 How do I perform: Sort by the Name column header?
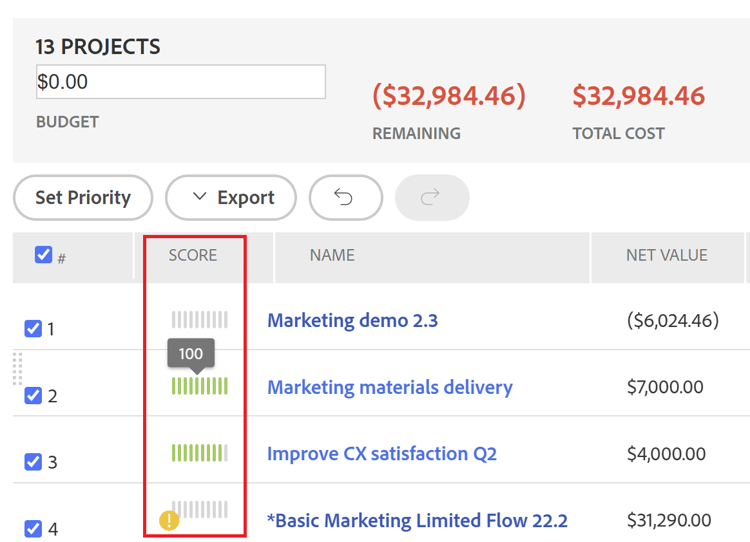(332, 255)
